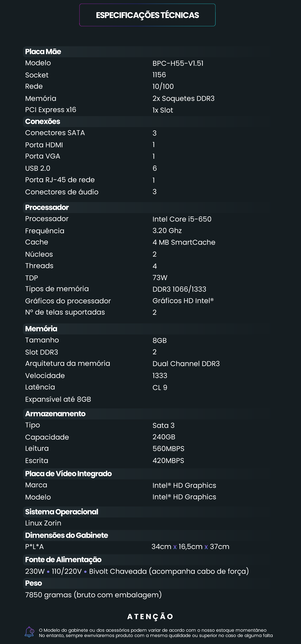
Task: Select the Dual Channel DDR3 value
Action: point(186,364)
